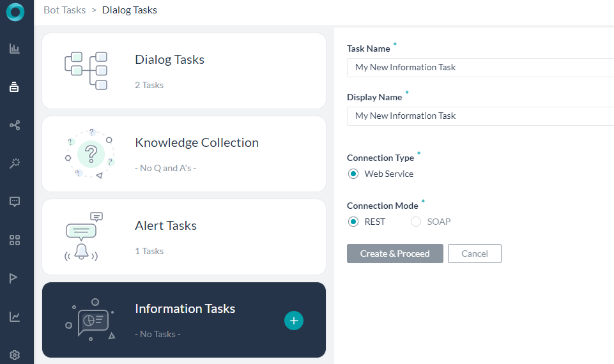Go to Bot Tasks breadcrumb
This screenshot has width=614, height=364.
(65, 10)
